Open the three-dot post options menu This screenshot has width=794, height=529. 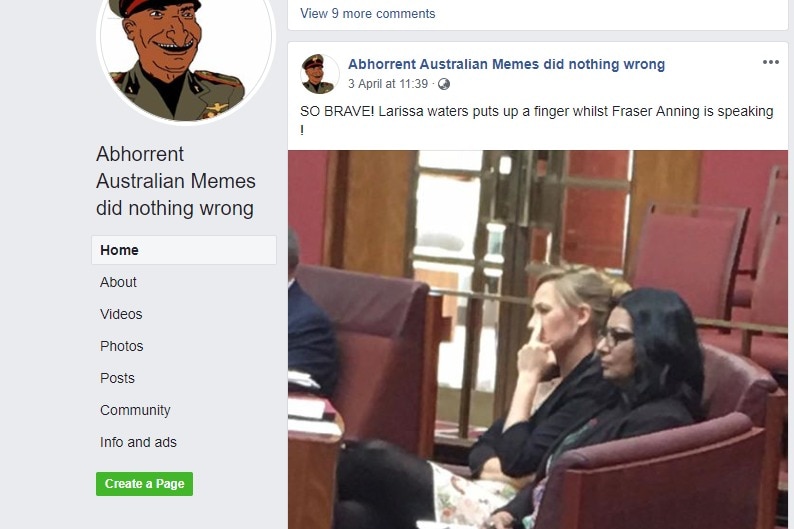click(x=770, y=62)
